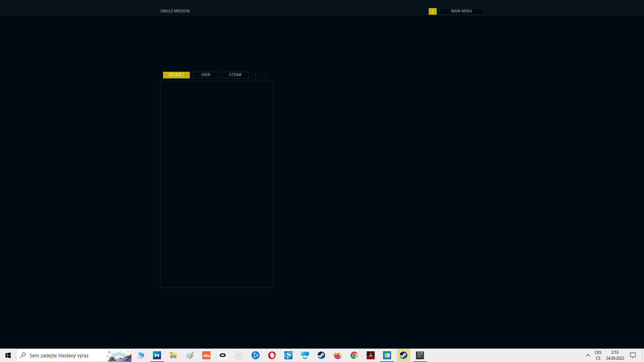Screen dimensions: 644x362
Task: Click inside the empty mission list panel
Action: pyautogui.click(x=216, y=184)
